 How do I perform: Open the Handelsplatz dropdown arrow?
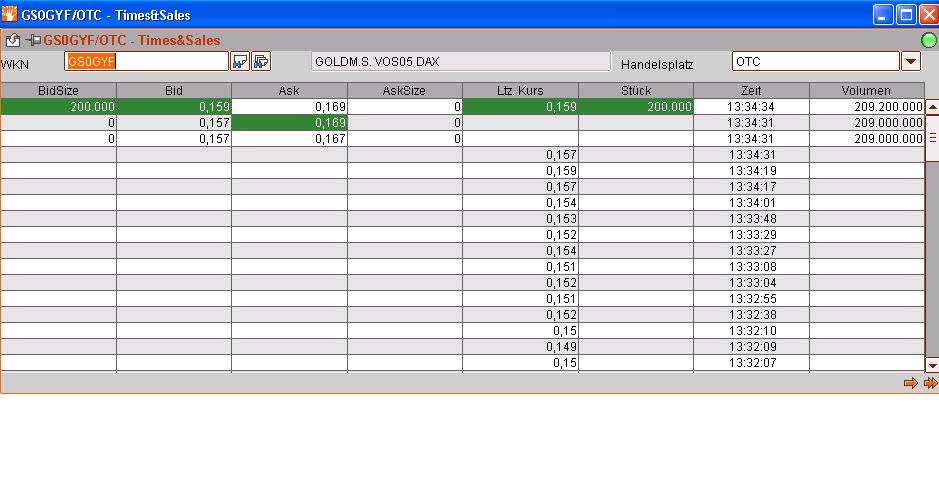pyautogui.click(x=911, y=61)
